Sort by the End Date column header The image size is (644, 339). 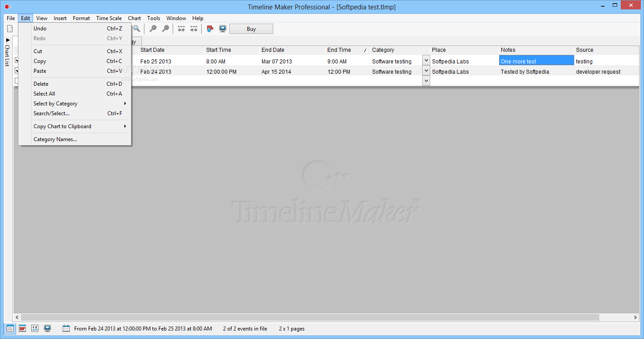292,50
